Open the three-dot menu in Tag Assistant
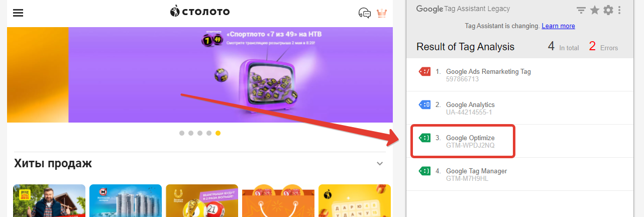 tap(619, 10)
